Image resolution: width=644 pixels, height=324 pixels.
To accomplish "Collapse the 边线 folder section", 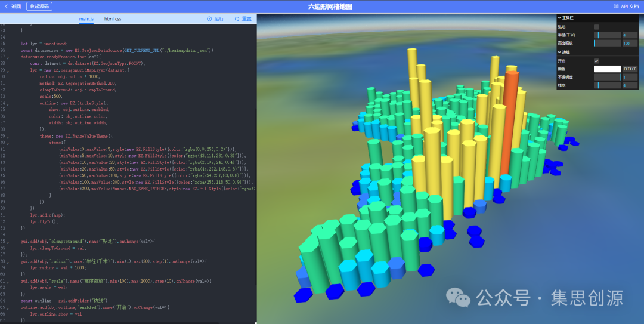I will 559,53.
